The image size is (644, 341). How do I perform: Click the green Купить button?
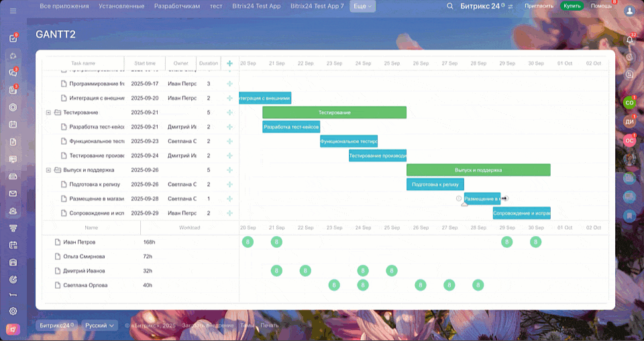click(572, 6)
